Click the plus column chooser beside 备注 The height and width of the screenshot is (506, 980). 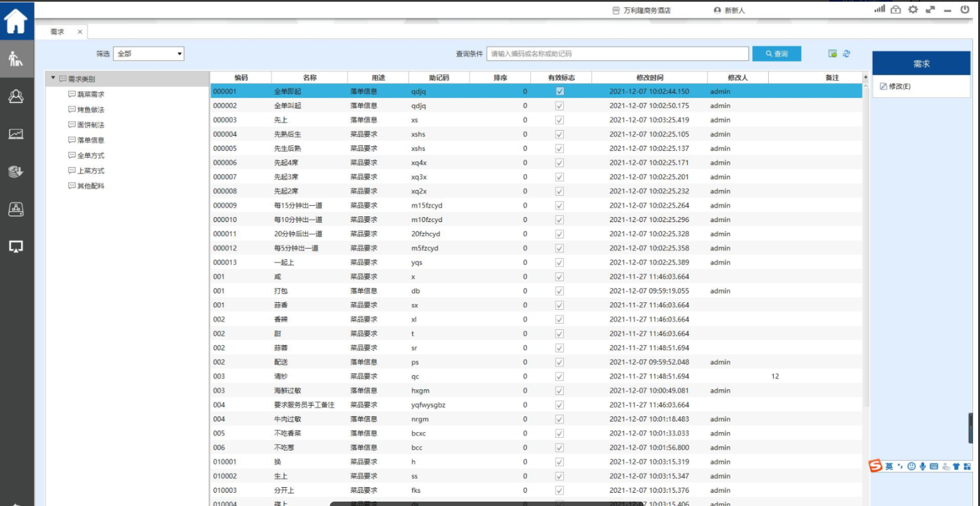coord(865,78)
